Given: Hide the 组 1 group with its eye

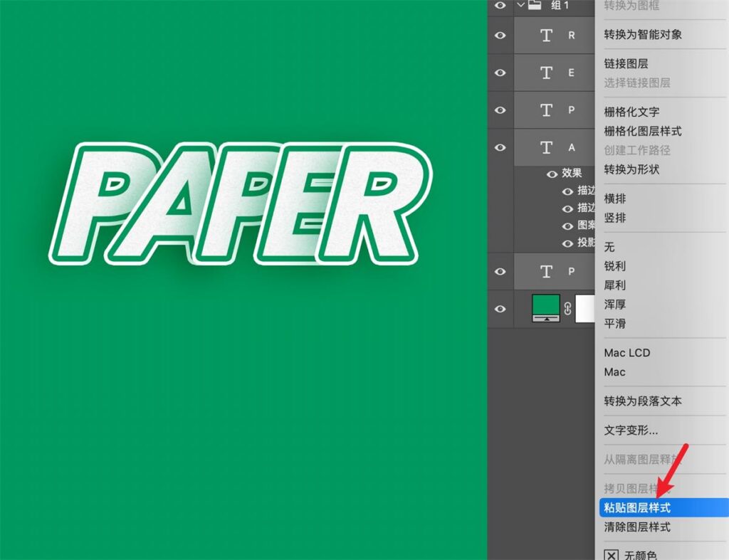Looking at the screenshot, I should [x=500, y=5].
